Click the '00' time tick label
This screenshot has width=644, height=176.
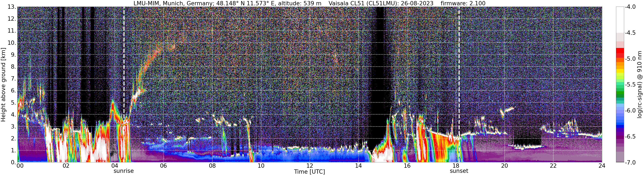[x=20, y=166]
